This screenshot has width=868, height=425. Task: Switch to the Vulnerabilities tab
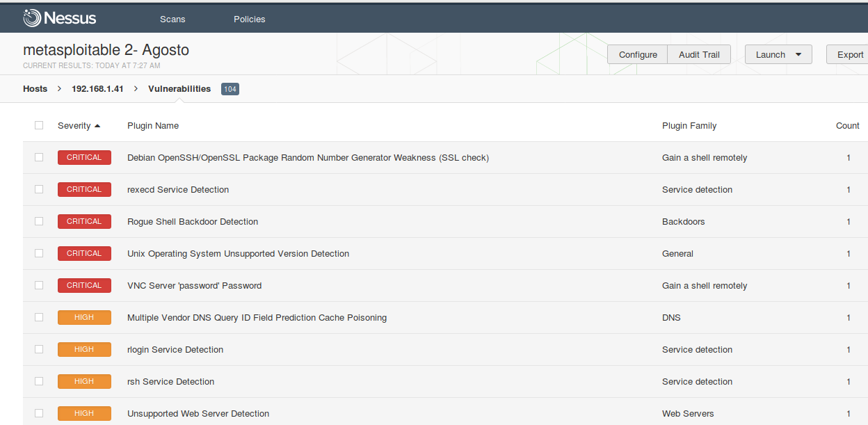[x=179, y=88]
